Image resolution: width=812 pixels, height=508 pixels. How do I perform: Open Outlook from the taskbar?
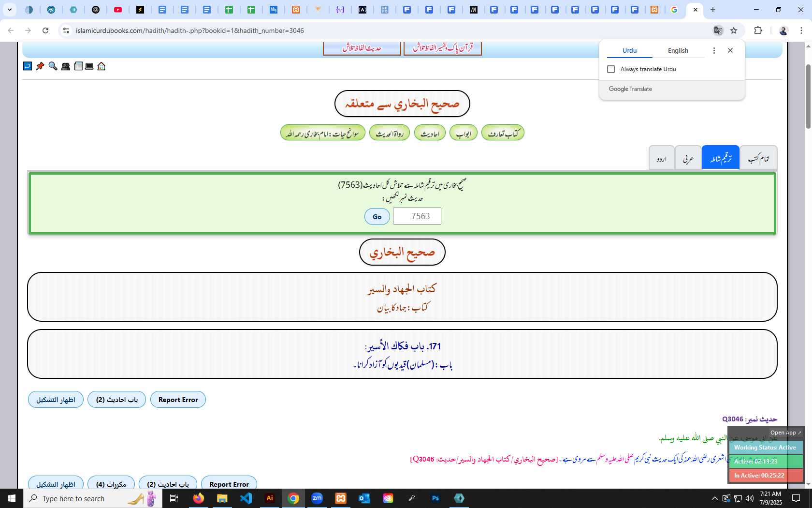click(x=364, y=498)
